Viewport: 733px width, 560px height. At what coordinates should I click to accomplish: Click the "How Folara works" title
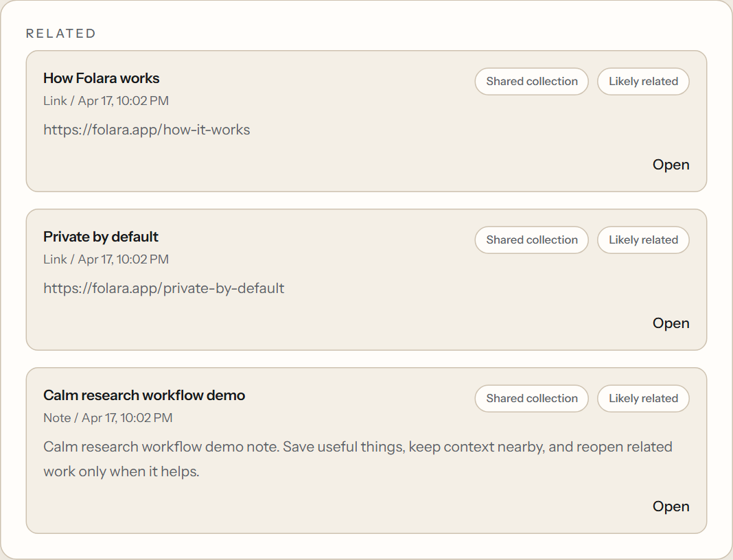click(x=101, y=78)
